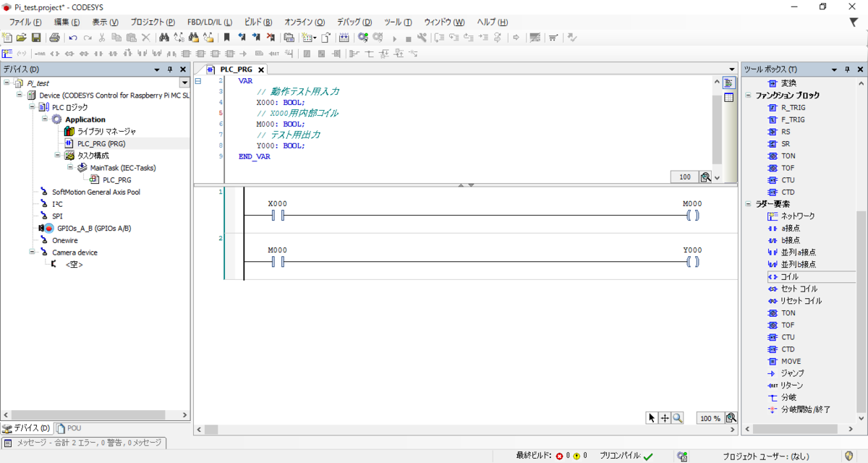
Task: Collapse the ラダー要素 toolbox section
Action: [x=749, y=204]
